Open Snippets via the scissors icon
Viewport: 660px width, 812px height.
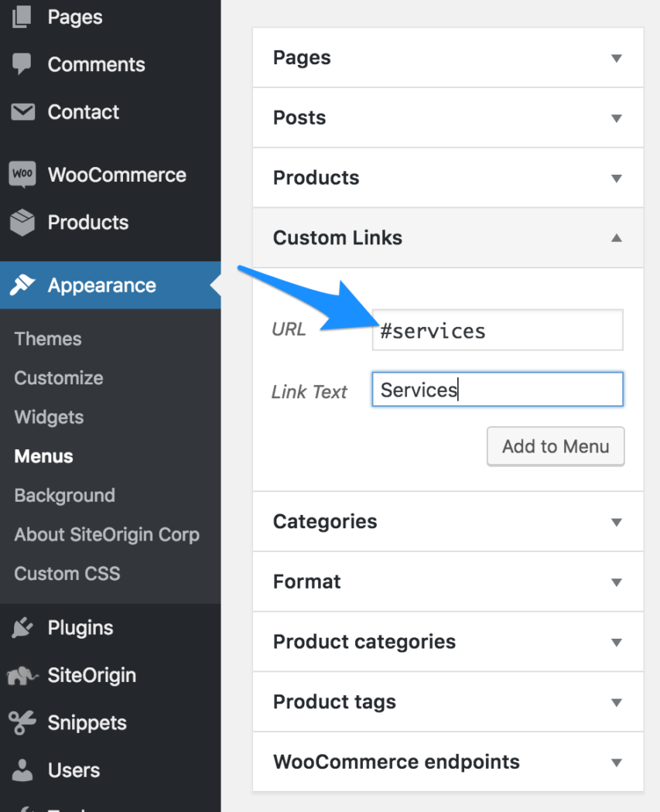point(22,722)
